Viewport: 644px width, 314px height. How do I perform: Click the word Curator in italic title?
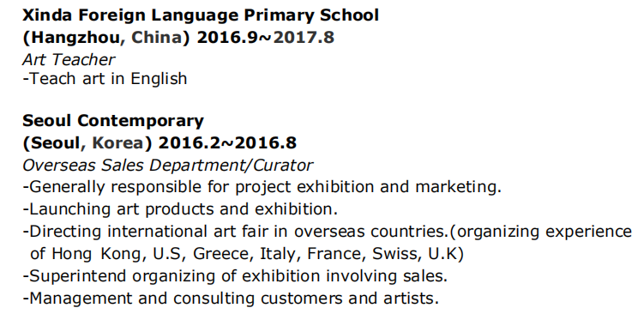[x=283, y=166]
